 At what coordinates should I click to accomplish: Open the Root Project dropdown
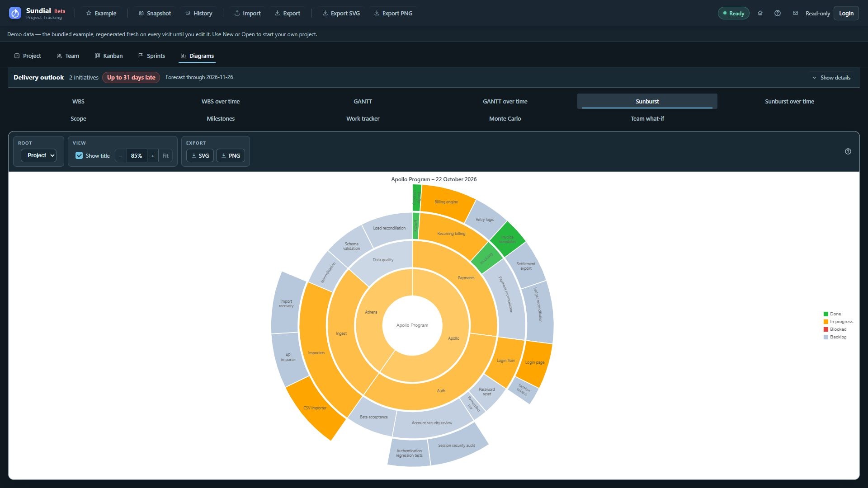point(38,155)
